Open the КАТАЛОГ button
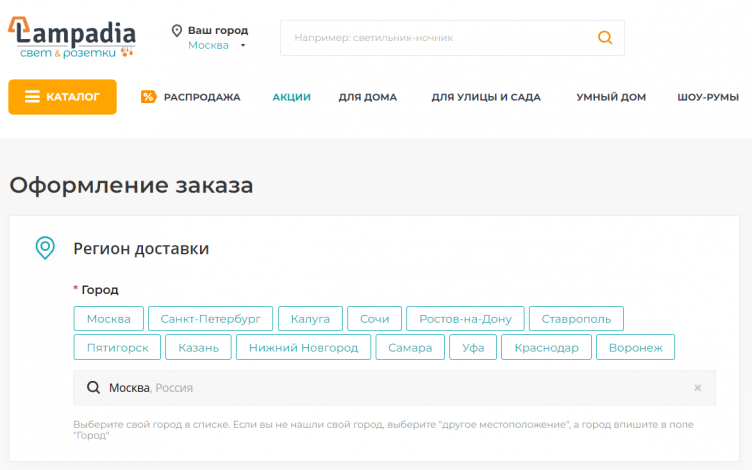Screen dimensions: 752x470 [62, 97]
